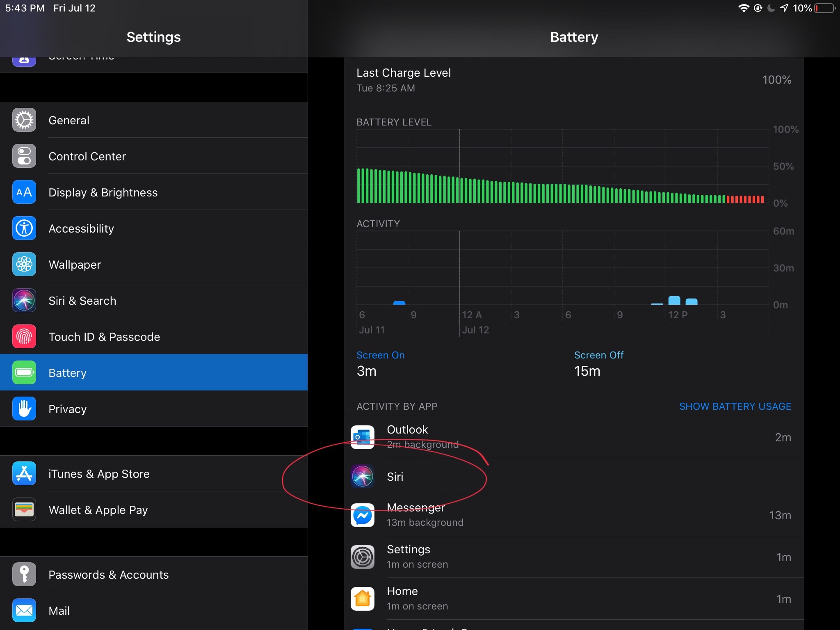Tap the Show Battery Usage link

click(735, 406)
